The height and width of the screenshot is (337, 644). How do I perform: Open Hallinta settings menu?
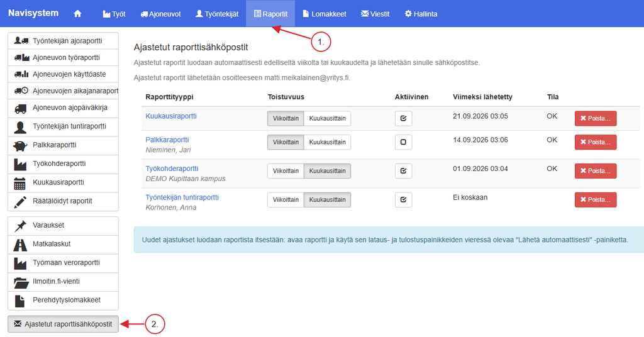click(x=421, y=14)
